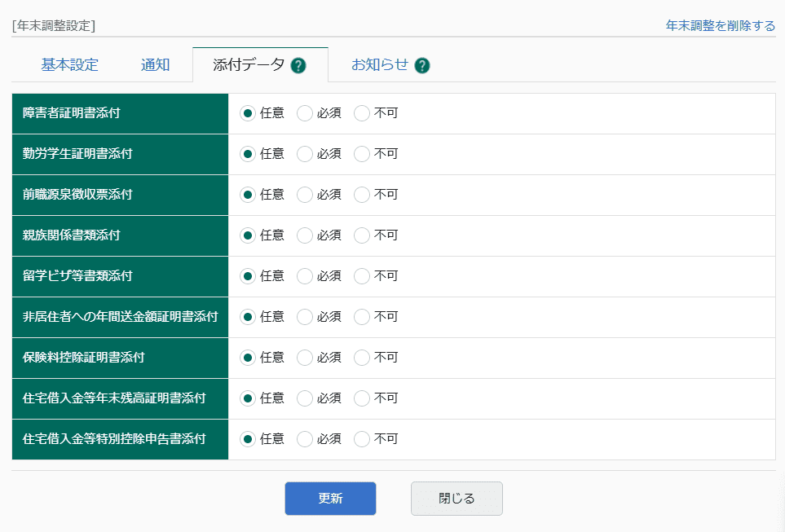
Task: Set 親族関係書類添付 to 必須
Action: [x=304, y=235]
